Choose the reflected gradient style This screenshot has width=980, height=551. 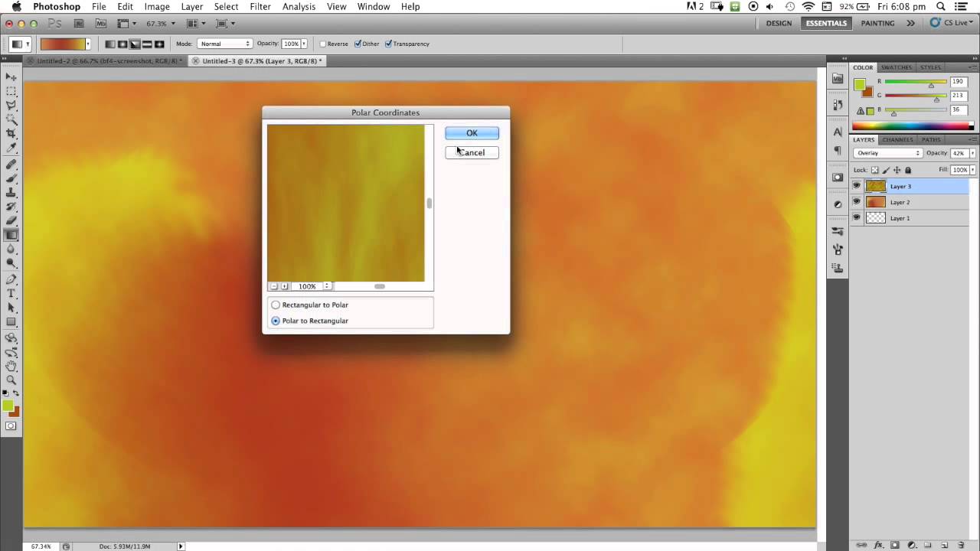point(147,44)
